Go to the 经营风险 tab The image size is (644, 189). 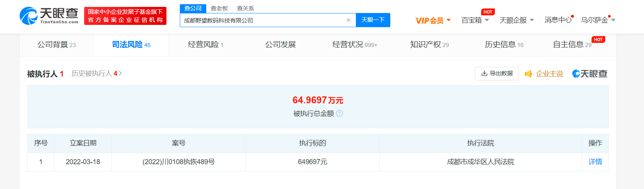point(205,45)
